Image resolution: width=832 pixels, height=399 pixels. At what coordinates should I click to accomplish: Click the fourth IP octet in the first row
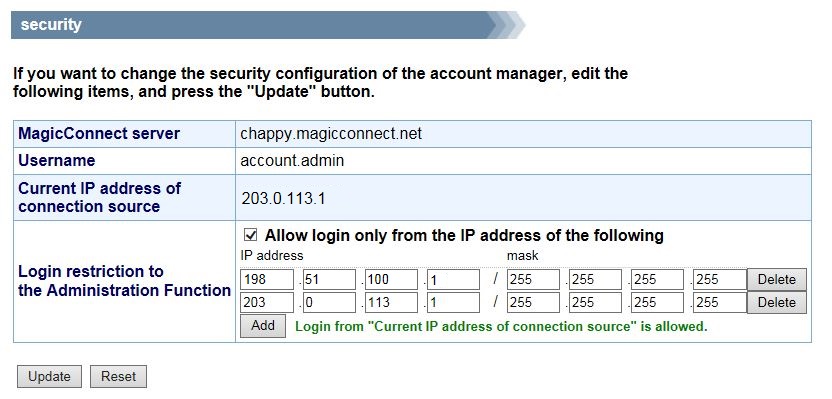point(453,280)
